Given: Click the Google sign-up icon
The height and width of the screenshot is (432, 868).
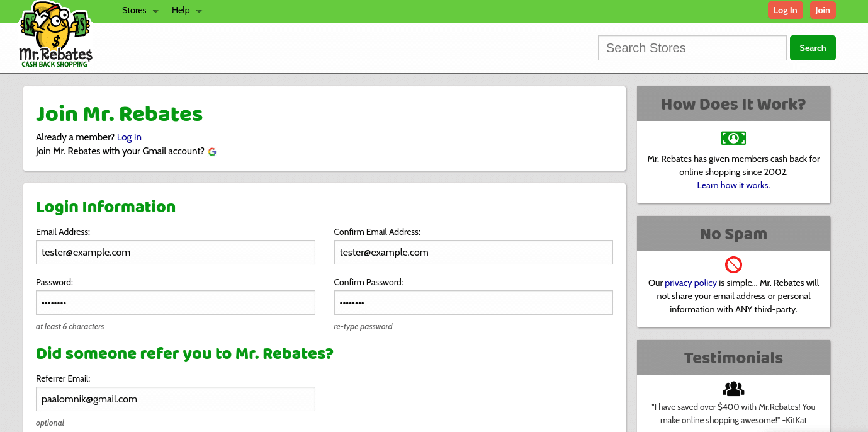Looking at the screenshot, I should point(212,152).
